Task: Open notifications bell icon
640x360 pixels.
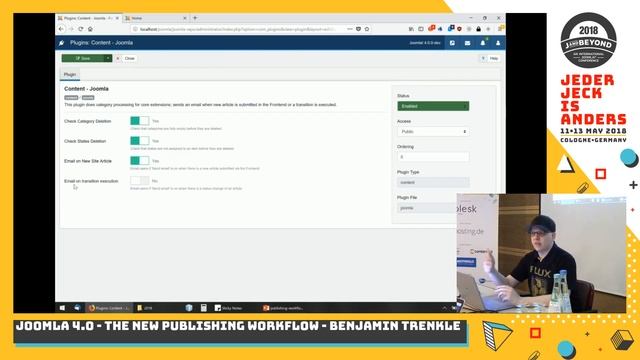Action: pyautogui.click(x=483, y=43)
